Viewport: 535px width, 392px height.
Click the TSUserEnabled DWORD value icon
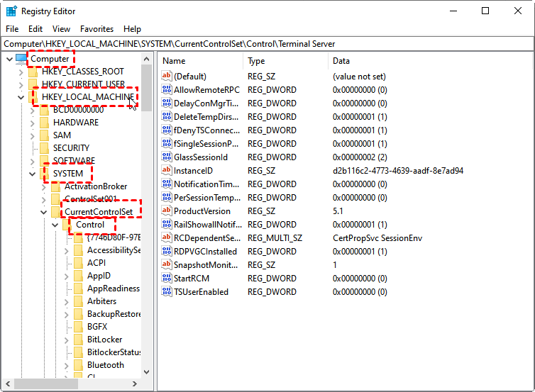tap(167, 292)
